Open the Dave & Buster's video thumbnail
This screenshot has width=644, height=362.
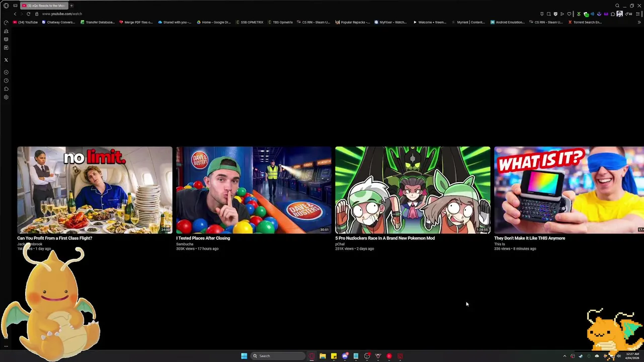pyautogui.click(x=254, y=190)
